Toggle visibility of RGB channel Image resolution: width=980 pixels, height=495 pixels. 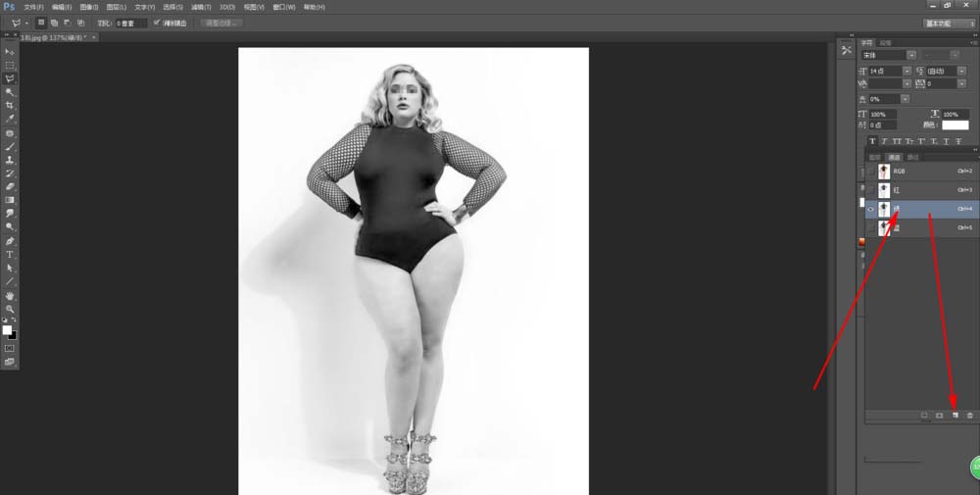(870, 172)
